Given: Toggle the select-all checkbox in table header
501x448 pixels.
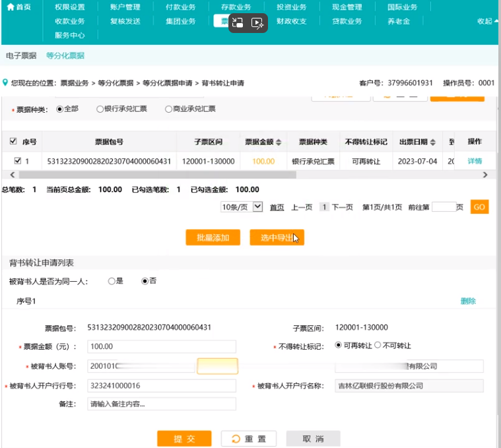Looking at the screenshot, I should tap(13, 142).
